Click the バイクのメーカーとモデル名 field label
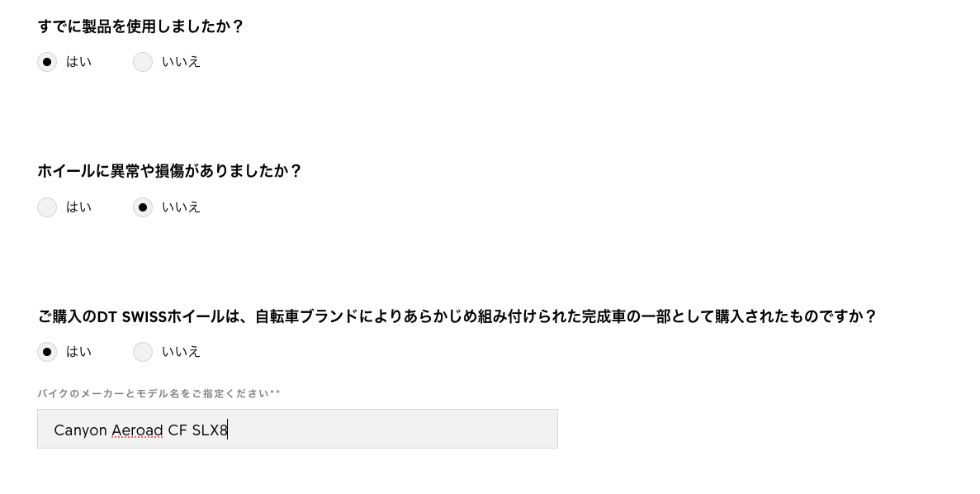980x494 pixels. coord(159,394)
